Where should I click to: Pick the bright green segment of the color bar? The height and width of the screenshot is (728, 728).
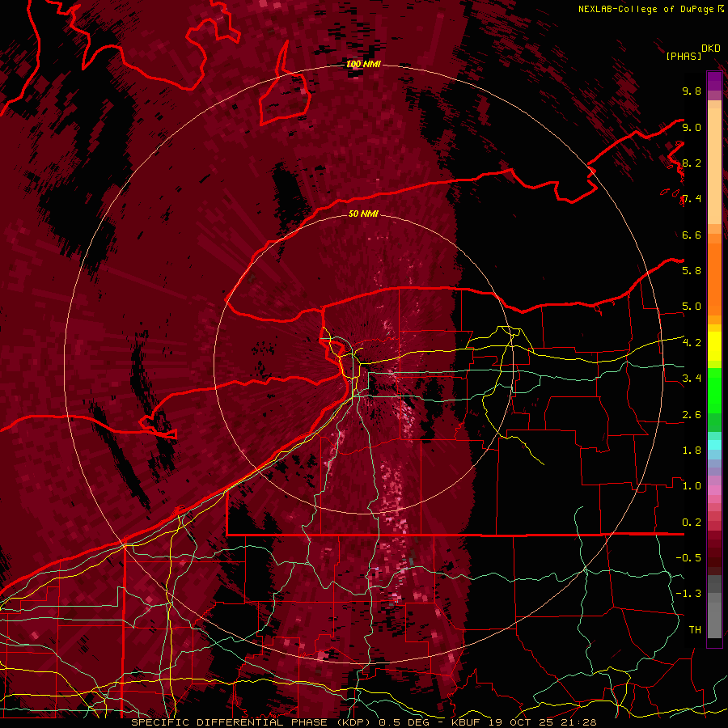click(714, 390)
